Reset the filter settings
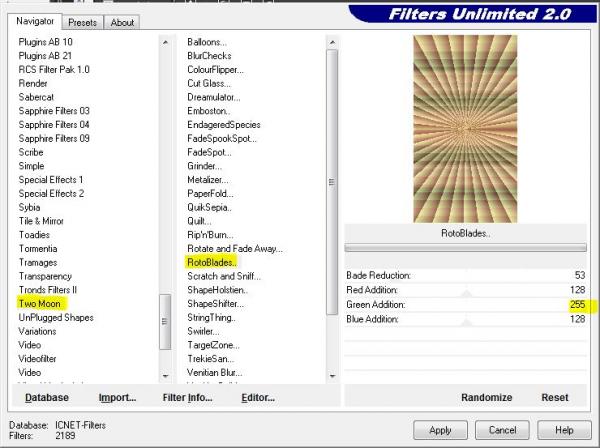This screenshot has width=600, height=448. click(555, 397)
